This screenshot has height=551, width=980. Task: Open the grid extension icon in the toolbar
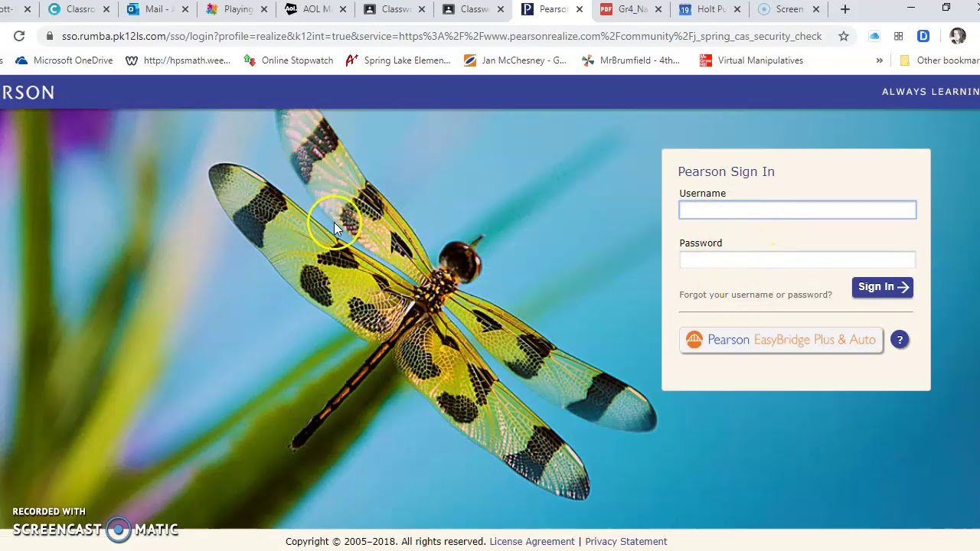coord(899,36)
